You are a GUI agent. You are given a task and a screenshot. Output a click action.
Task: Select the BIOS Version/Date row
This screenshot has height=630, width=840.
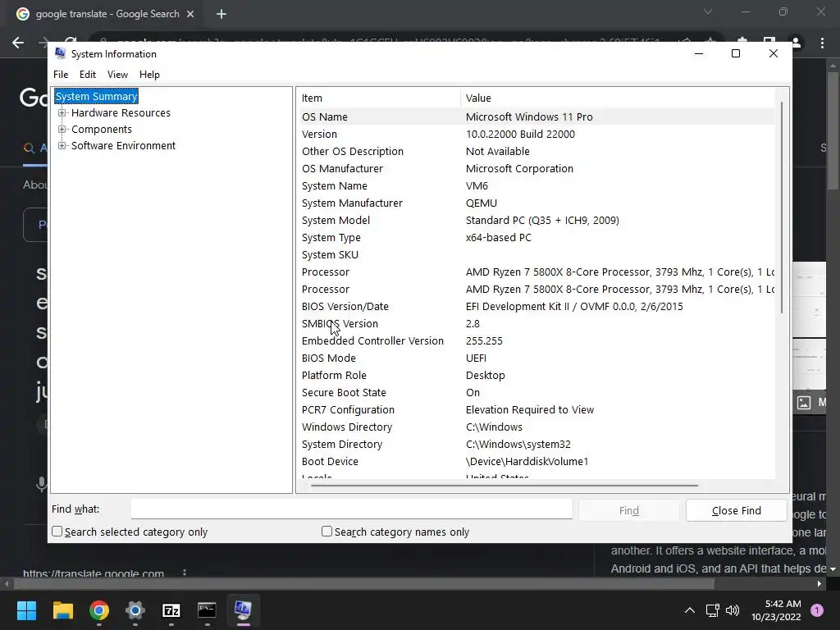537,307
